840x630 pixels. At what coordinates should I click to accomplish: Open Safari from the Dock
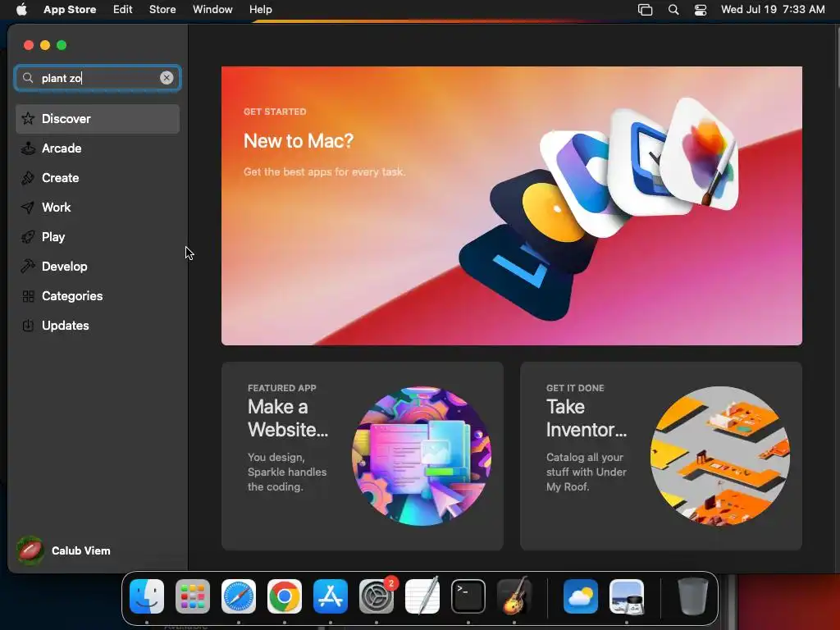point(239,596)
